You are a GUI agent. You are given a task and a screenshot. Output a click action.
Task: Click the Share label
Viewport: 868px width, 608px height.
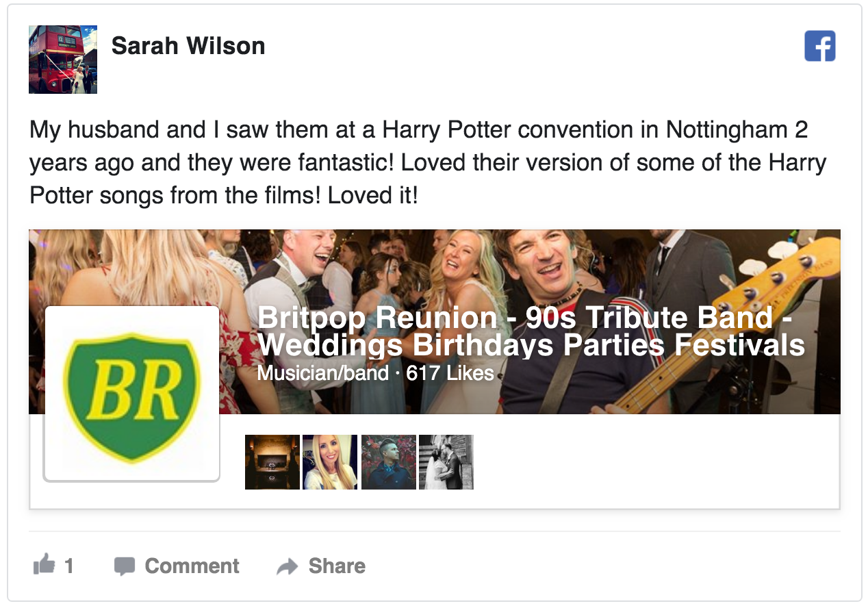[337, 566]
